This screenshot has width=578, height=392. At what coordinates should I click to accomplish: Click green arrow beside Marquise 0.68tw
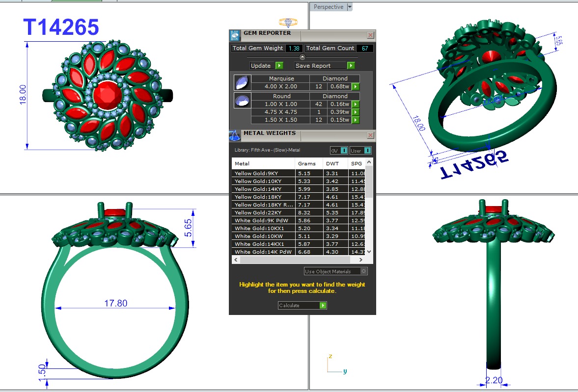[x=356, y=87]
